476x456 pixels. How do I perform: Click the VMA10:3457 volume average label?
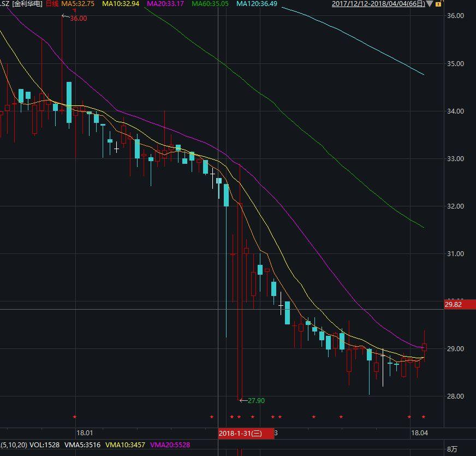tap(125, 445)
